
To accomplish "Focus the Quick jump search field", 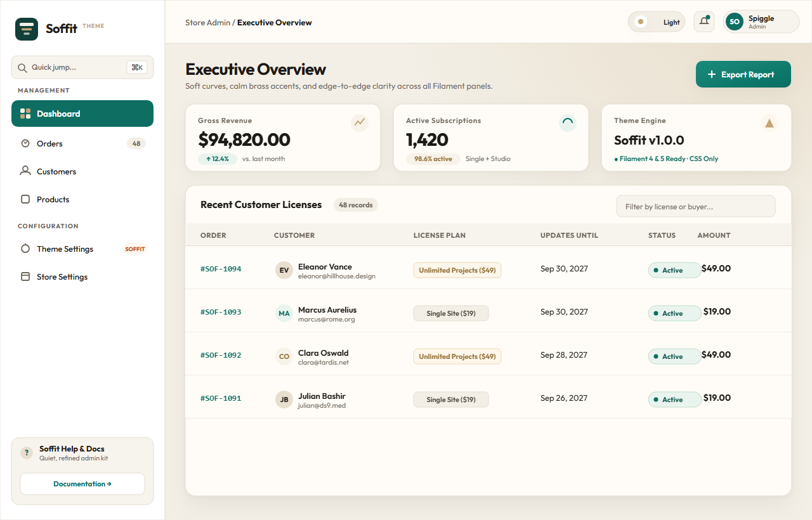I will tap(82, 67).
